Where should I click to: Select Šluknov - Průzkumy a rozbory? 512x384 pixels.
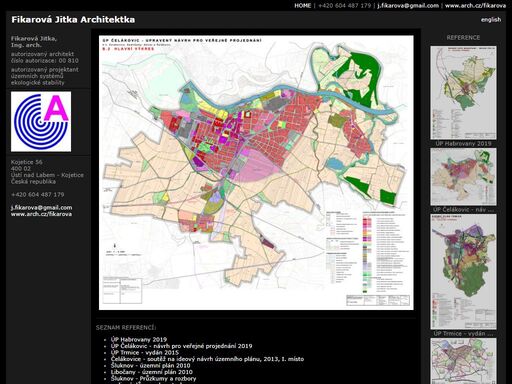coord(153,378)
